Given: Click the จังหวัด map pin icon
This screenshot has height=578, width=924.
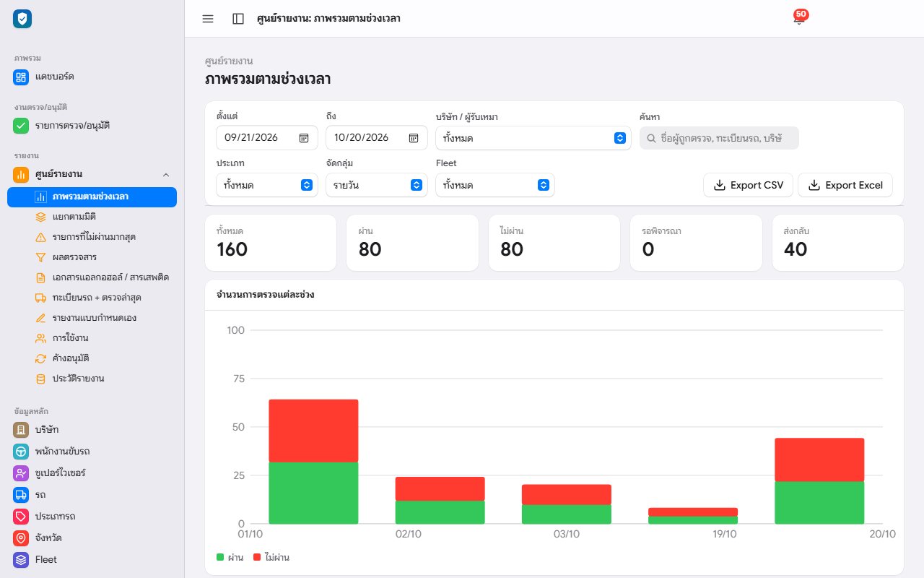Looking at the screenshot, I should [21, 538].
